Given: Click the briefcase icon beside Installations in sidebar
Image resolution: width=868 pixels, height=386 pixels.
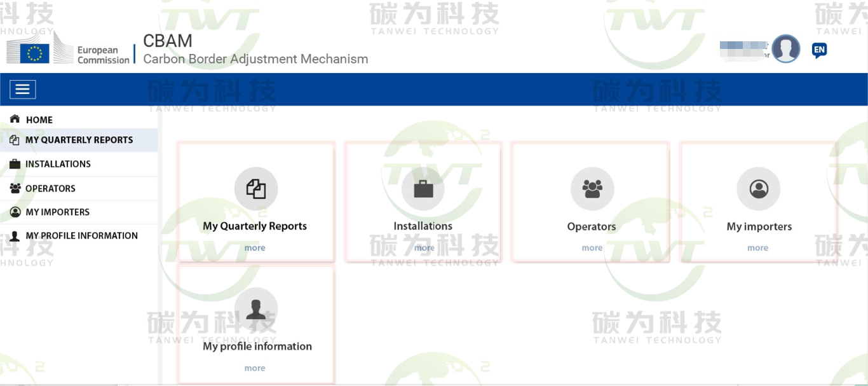Looking at the screenshot, I should [15, 164].
